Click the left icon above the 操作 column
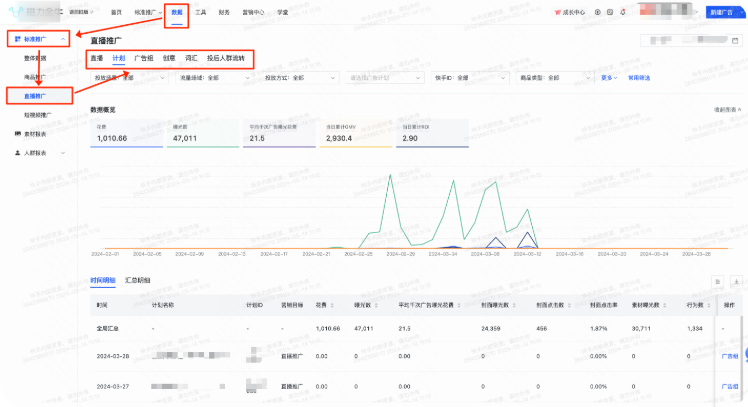 tap(717, 284)
